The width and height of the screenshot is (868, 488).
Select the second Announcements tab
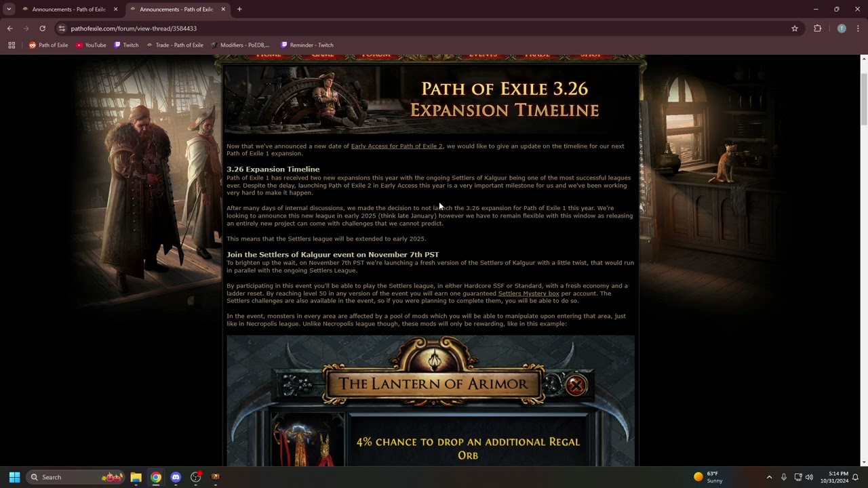click(x=177, y=9)
